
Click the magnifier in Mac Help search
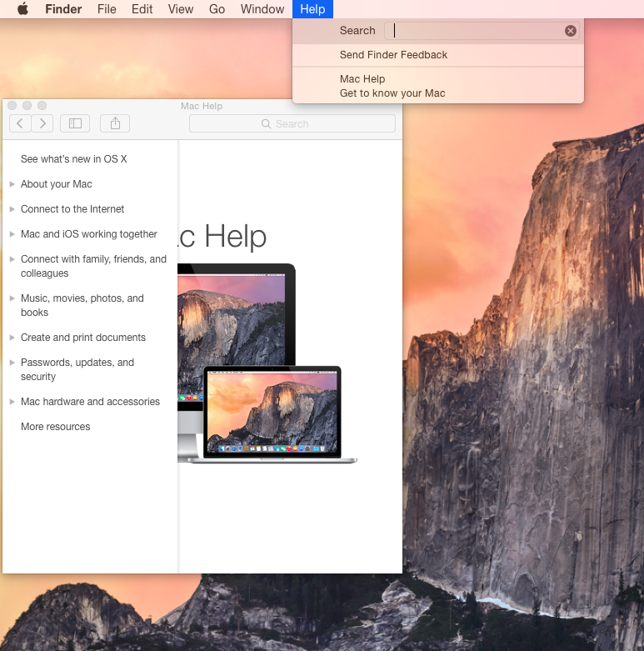[x=266, y=124]
